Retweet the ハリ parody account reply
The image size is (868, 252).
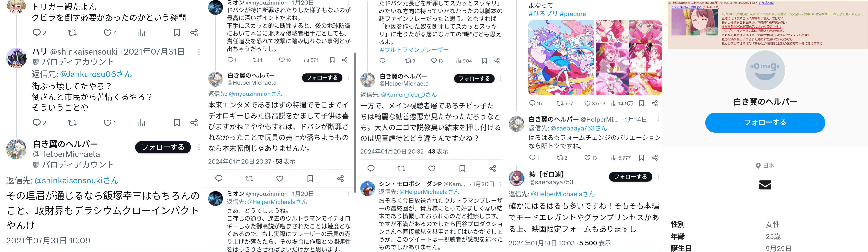[x=72, y=123]
